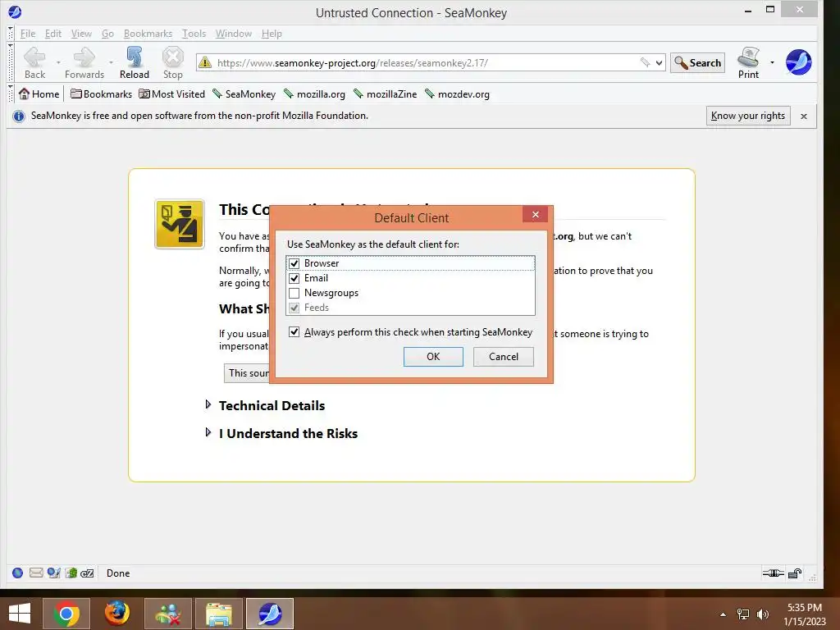The image size is (840, 630).
Task: Open the Bookmarks folder on bookmarks toolbar
Action: pos(101,94)
